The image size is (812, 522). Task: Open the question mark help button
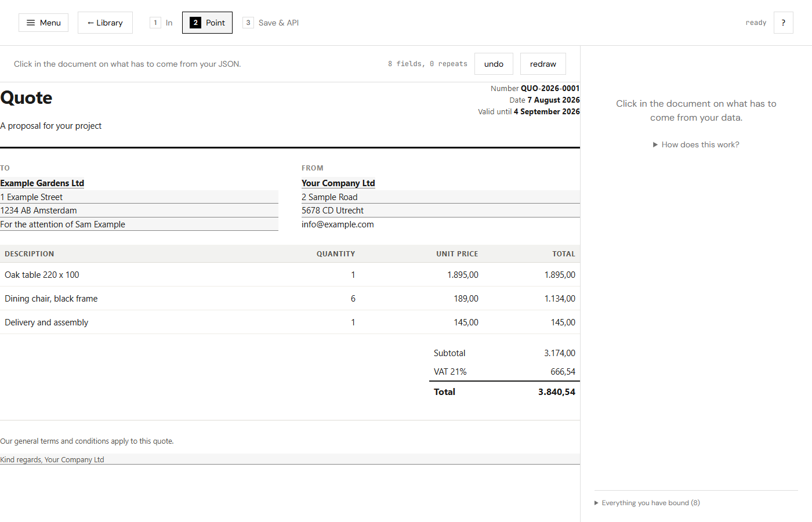783,23
